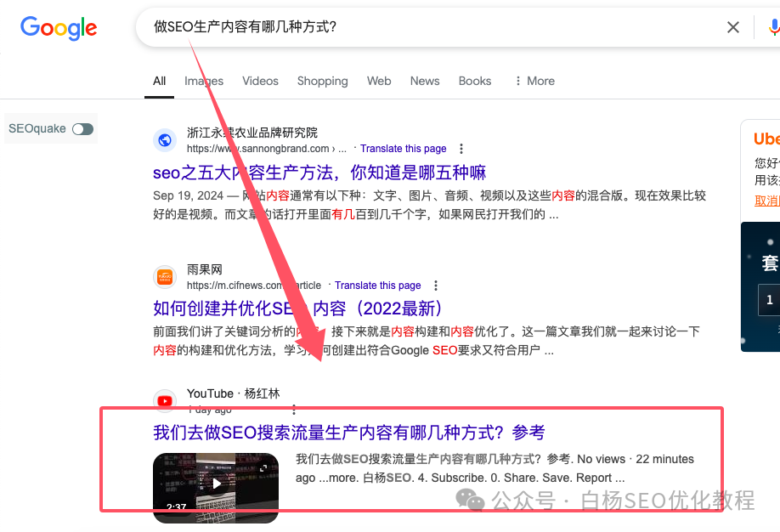Open the YouTube · 杨红林 source label
The height and width of the screenshot is (532, 780).
pos(234,393)
